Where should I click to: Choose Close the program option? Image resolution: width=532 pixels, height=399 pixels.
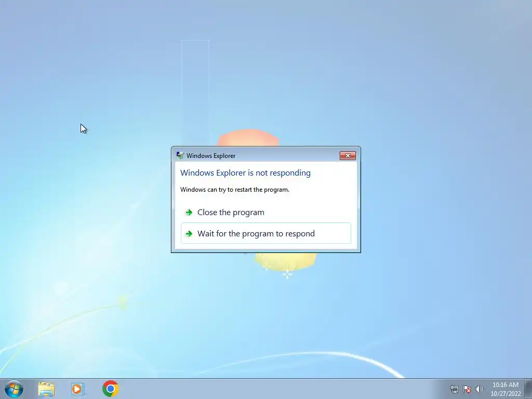click(265, 212)
